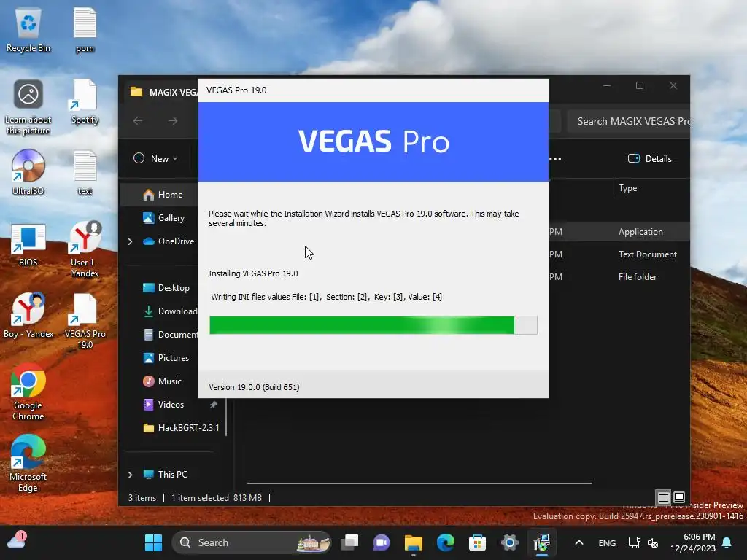
Task: Expand the OneDrive tree node
Action: pos(130,241)
